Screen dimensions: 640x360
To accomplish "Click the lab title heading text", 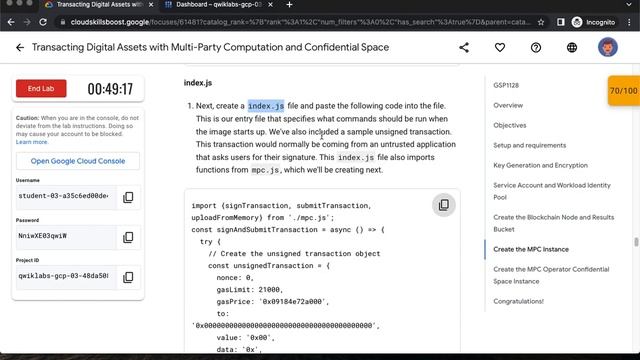I will [210, 47].
